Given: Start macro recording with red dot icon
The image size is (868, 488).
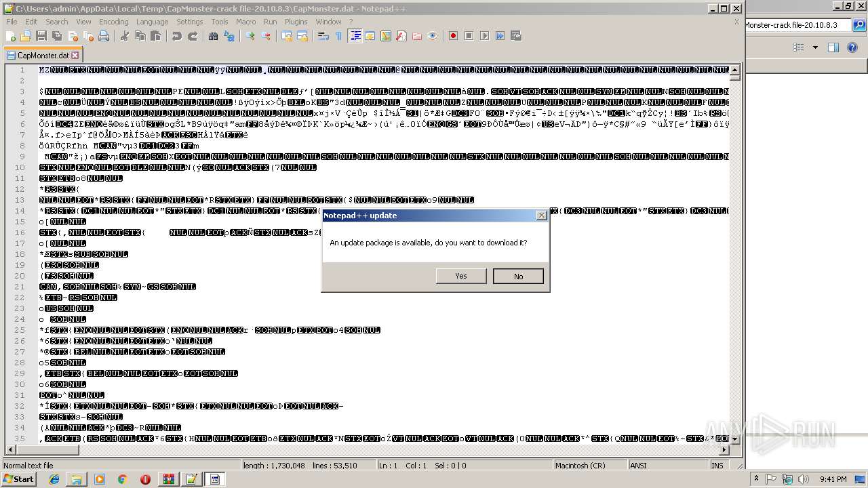Looking at the screenshot, I should pyautogui.click(x=454, y=36).
